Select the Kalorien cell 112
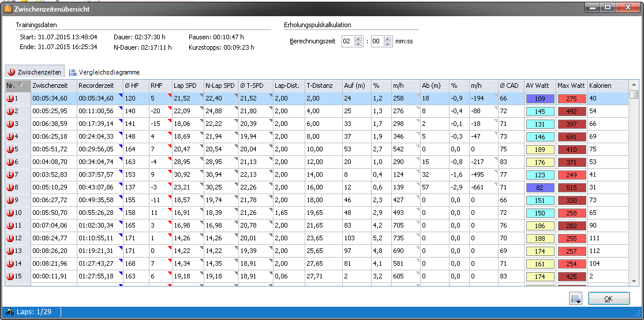The width and height of the screenshot is (644, 320). (608, 251)
